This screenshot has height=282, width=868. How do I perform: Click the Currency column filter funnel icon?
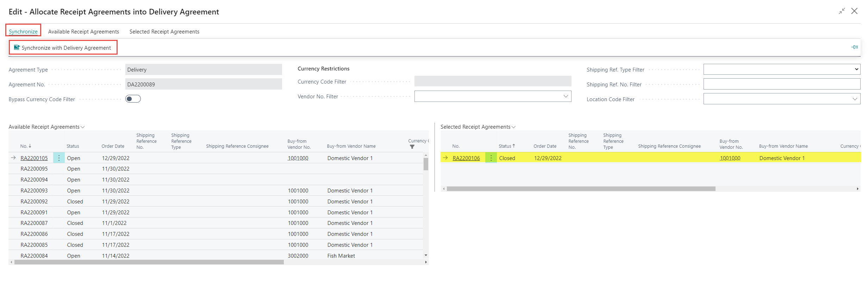pos(412,147)
